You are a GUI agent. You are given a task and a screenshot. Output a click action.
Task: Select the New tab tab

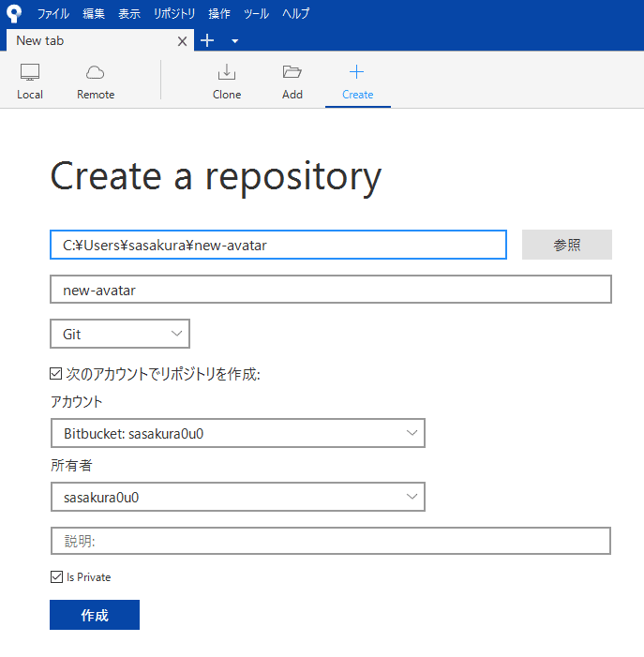click(100, 40)
